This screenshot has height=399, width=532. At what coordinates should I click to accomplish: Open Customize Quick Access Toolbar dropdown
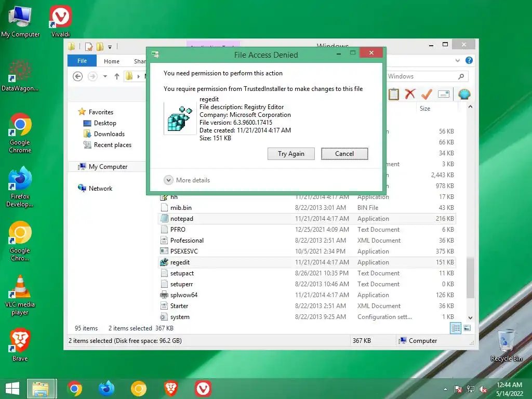click(x=110, y=47)
